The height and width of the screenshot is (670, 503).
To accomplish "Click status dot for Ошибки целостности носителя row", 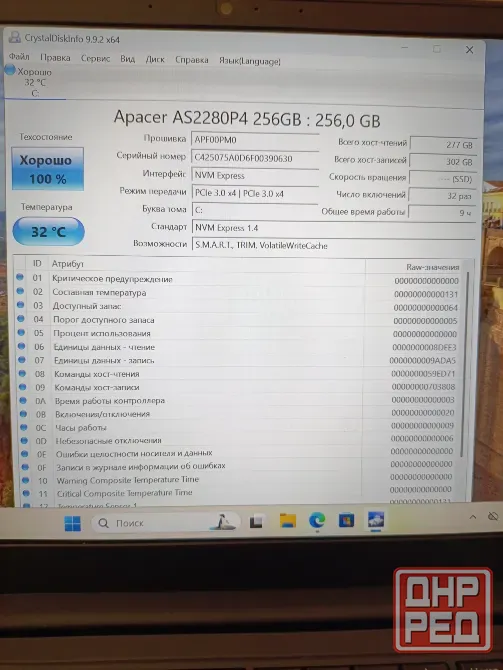I will click(25, 453).
